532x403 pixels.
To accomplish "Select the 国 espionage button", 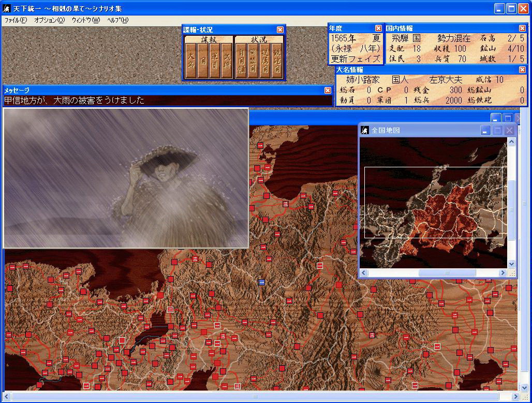I will tap(203, 61).
